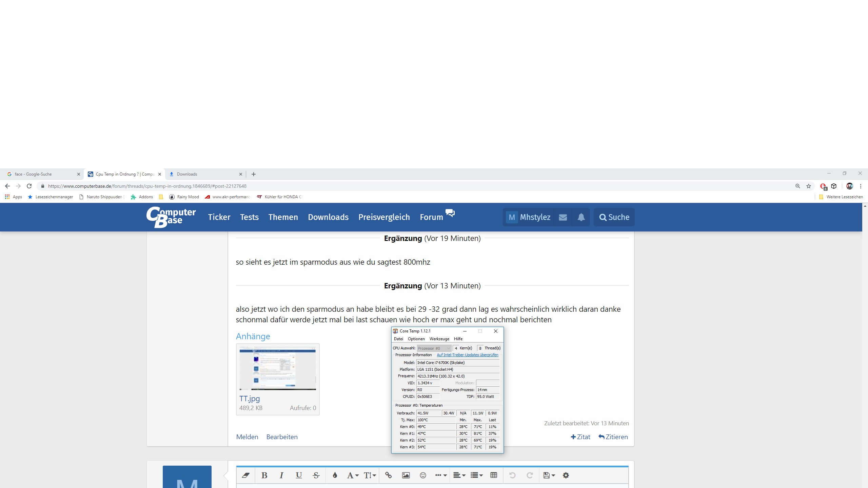This screenshot has width=868, height=488.
Task: Expand the text alignment dropdown
Action: pyautogui.click(x=459, y=475)
